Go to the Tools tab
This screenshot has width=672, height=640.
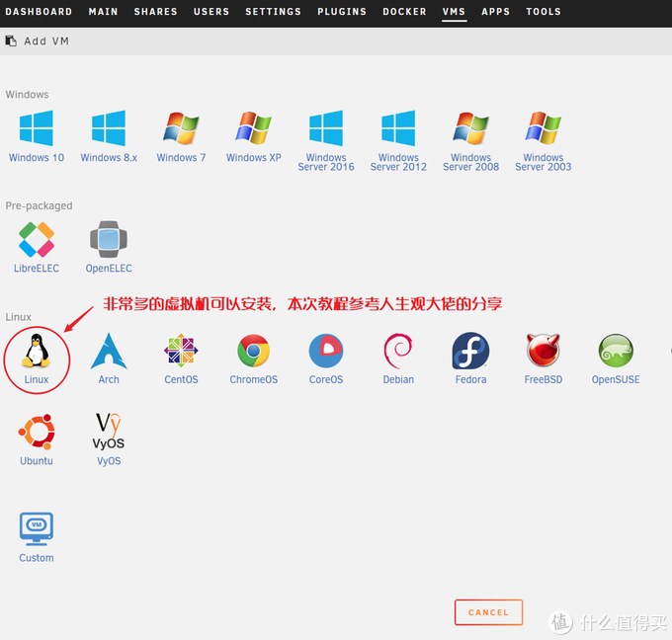[x=544, y=12]
